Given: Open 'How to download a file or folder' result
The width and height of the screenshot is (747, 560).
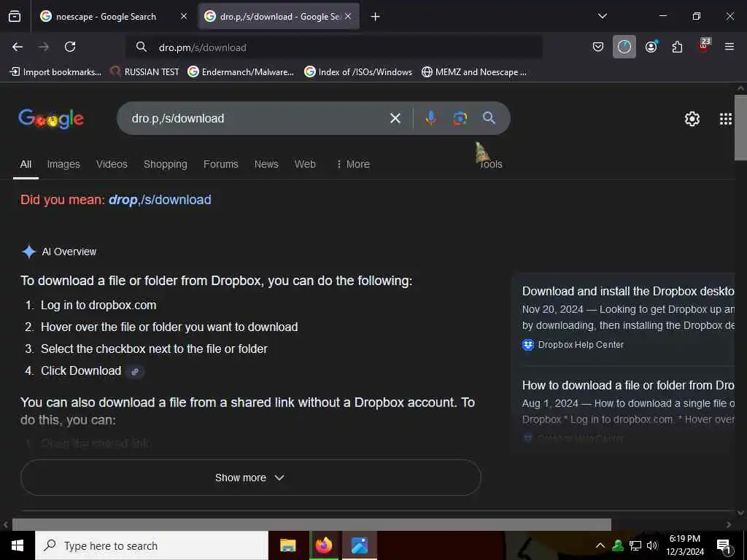Looking at the screenshot, I should (628, 385).
